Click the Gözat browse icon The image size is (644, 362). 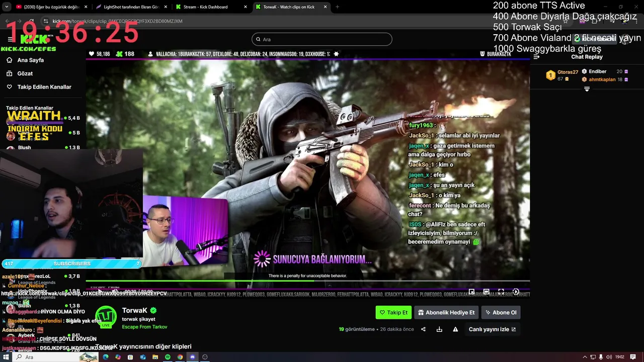click(9, 73)
